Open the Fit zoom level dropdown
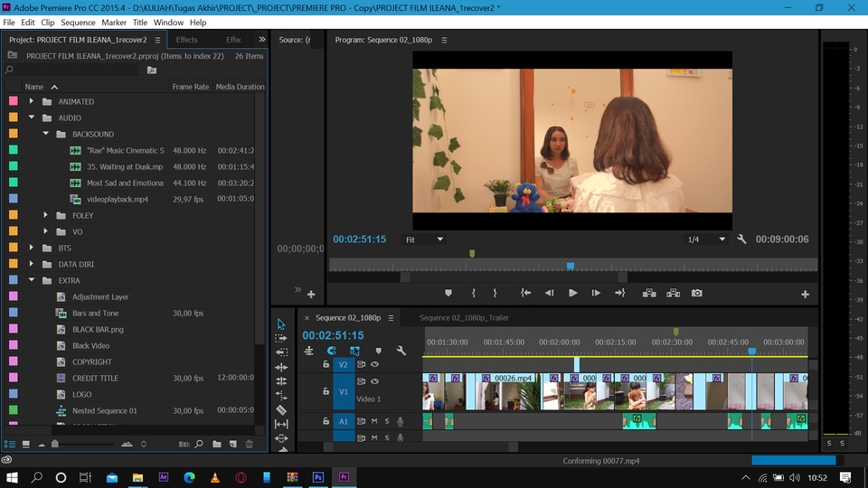The image size is (868, 488). click(x=424, y=239)
